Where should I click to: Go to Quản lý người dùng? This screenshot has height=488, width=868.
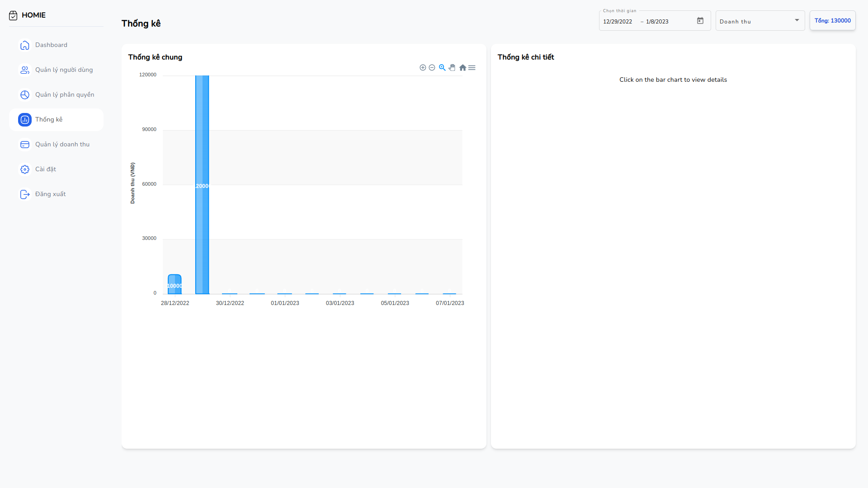click(64, 70)
